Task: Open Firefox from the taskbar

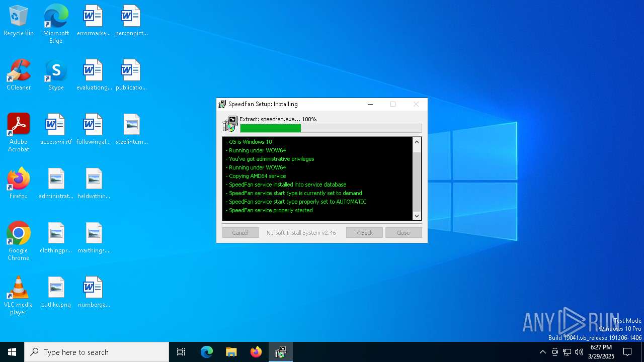Action: 256,352
